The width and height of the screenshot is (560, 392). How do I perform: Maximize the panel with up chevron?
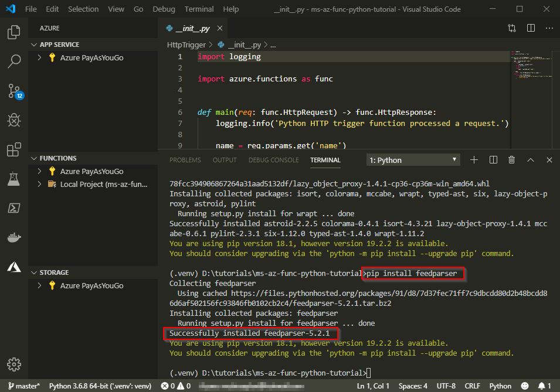click(531, 160)
